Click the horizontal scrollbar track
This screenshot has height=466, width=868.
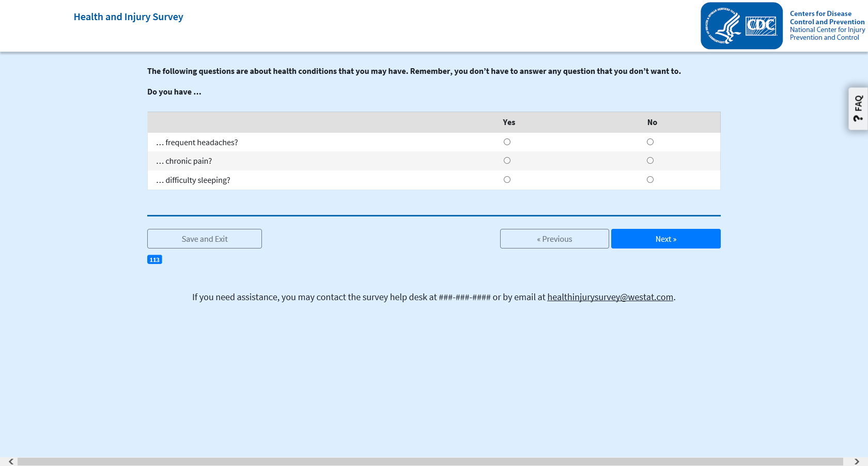[430, 461]
